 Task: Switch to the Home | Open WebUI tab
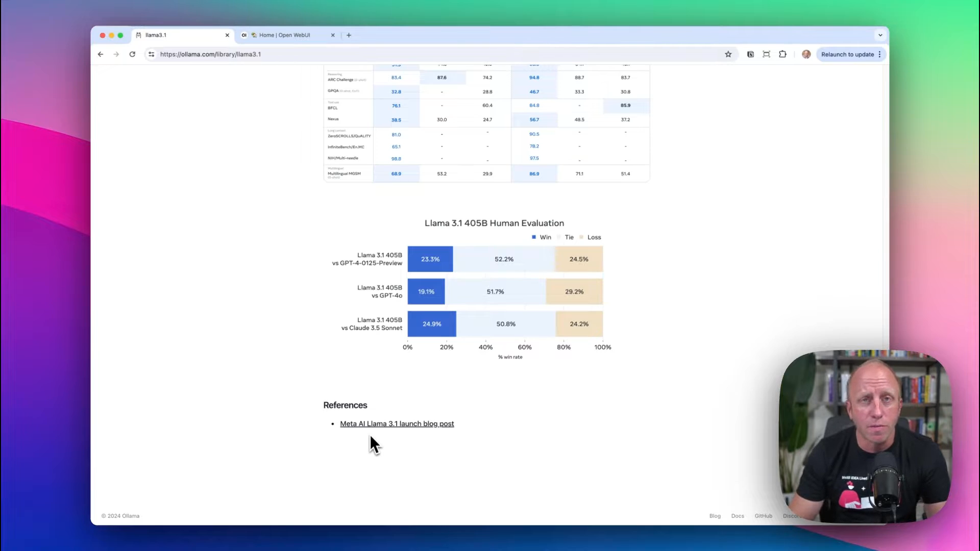(284, 35)
